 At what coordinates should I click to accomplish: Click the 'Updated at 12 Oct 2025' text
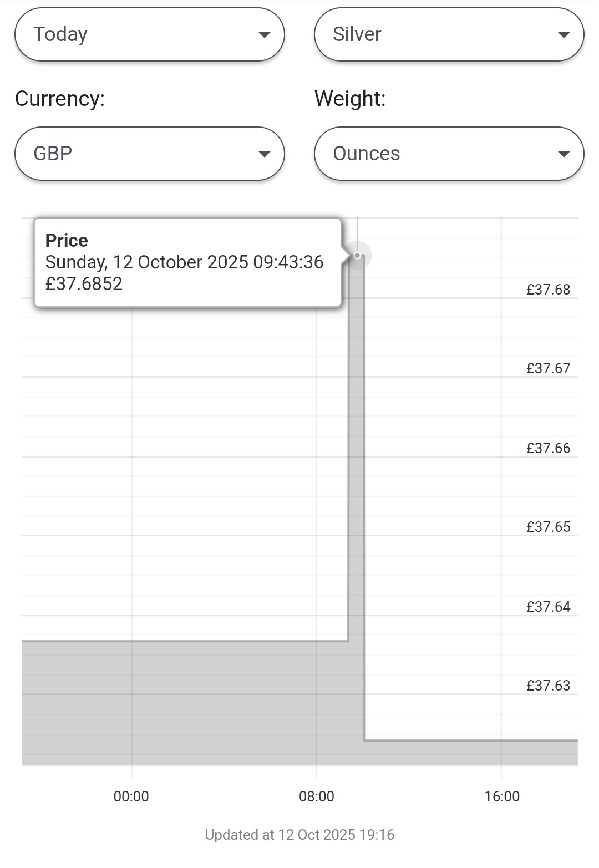[x=299, y=835]
